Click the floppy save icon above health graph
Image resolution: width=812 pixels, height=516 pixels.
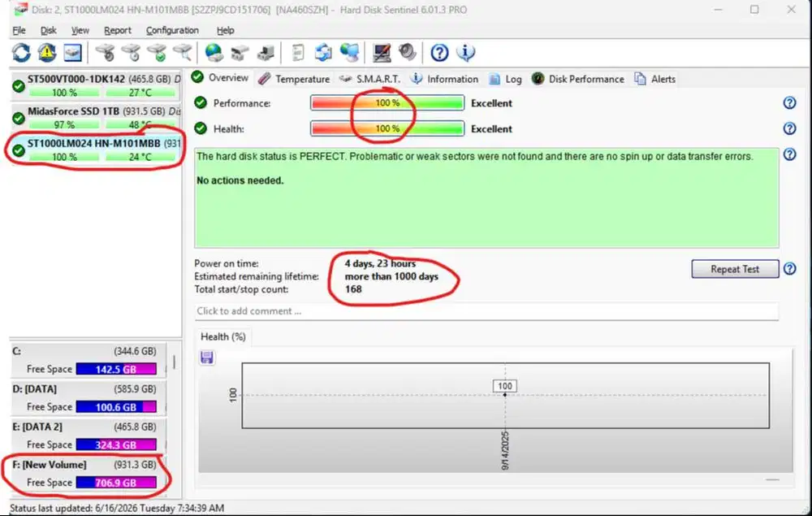click(206, 358)
